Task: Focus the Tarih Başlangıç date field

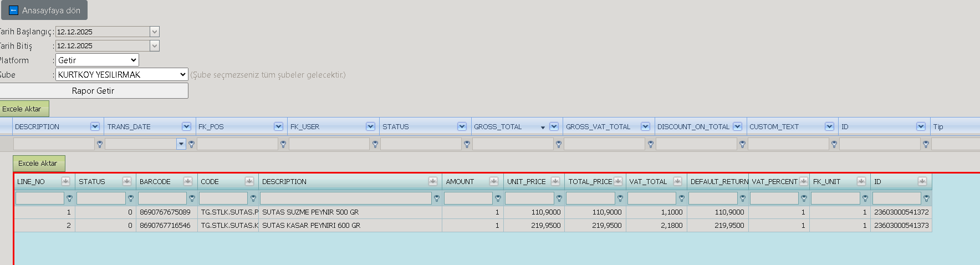Action: pyautogui.click(x=103, y=32)
